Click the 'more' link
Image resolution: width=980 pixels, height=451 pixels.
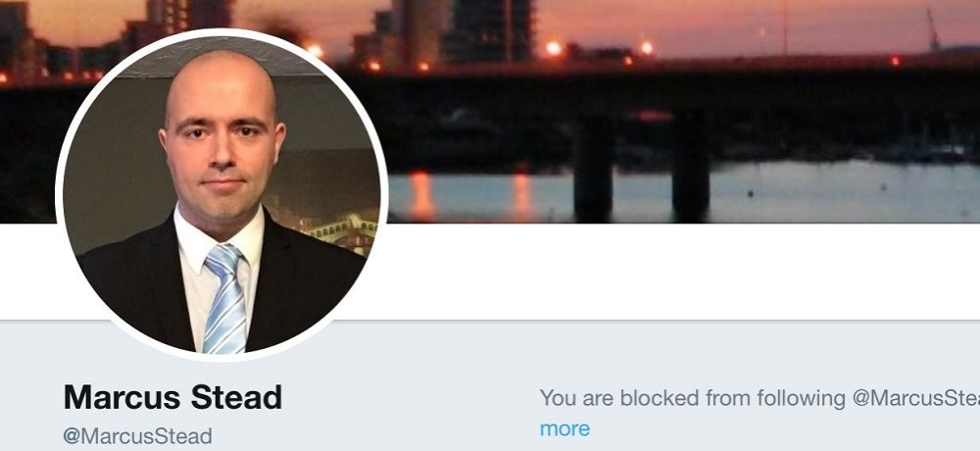pyautogui.click(x=564, y=428)
